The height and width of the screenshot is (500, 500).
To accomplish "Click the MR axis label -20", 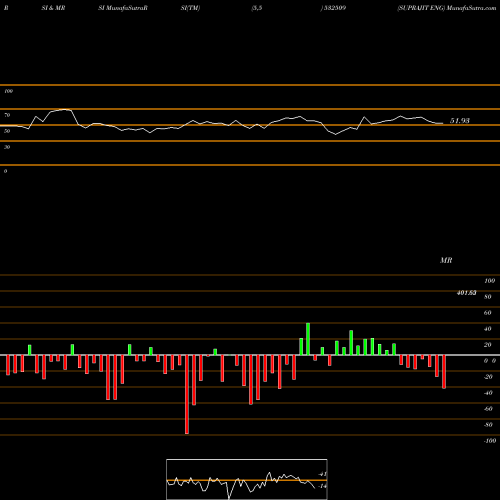I will point(488,377).
